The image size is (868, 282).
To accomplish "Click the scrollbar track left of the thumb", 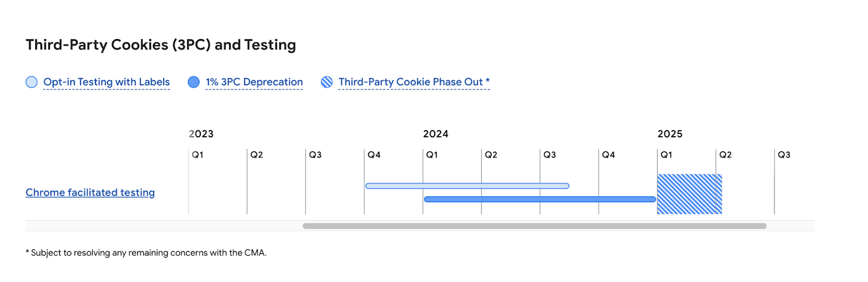I will click(x=163, y=226).
